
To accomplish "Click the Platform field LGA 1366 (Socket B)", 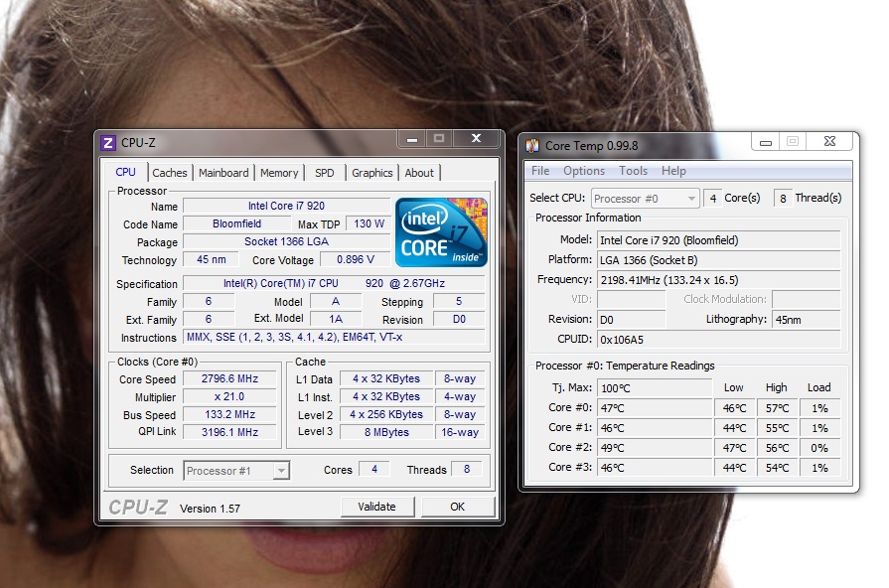I will click(x=718, y=260).
